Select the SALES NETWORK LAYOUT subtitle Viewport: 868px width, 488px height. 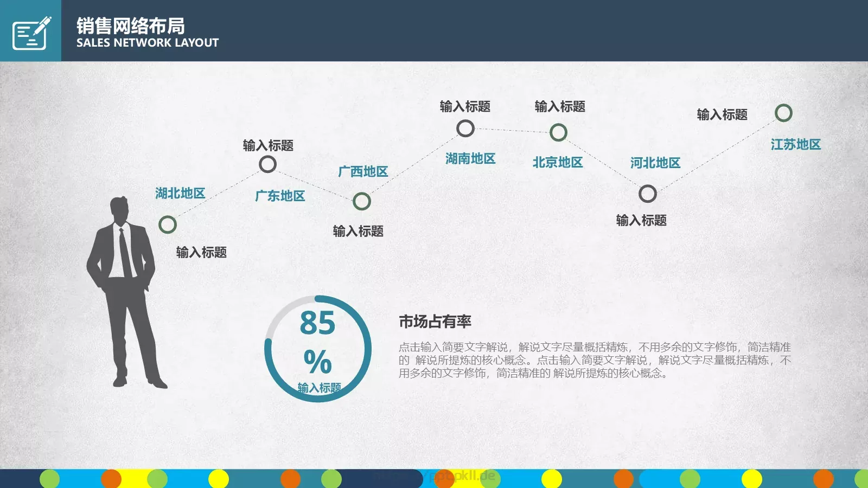(x=148, y=43)
